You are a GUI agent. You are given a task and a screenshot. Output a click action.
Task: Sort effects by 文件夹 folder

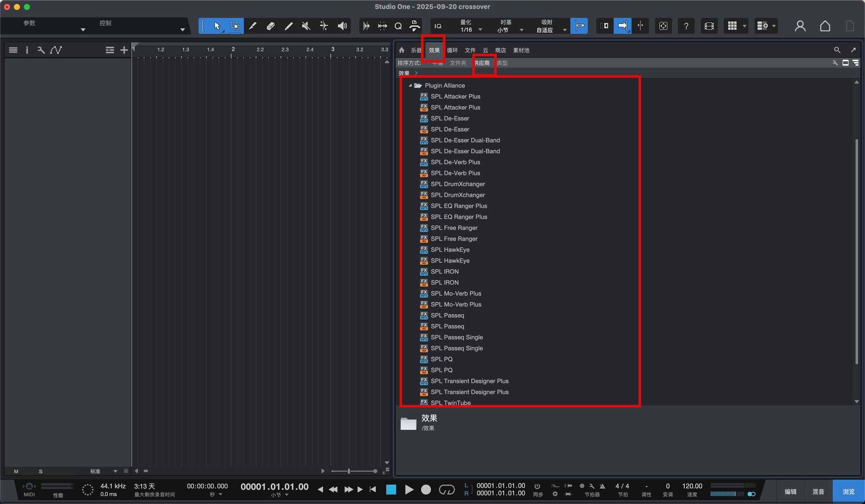tap(458, 63)
